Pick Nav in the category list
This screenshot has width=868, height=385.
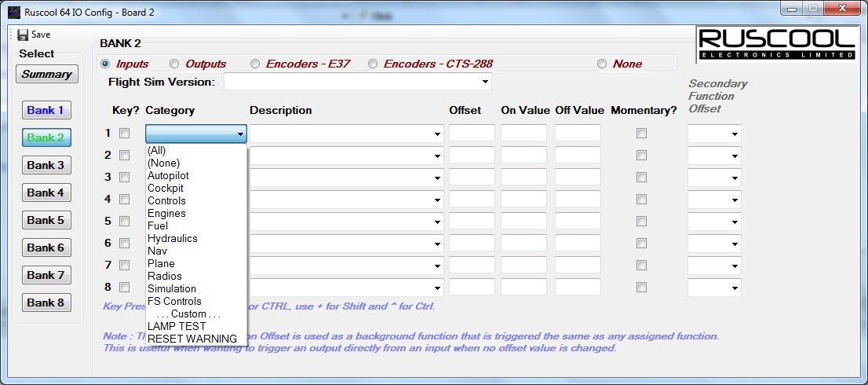pos(196,251)
